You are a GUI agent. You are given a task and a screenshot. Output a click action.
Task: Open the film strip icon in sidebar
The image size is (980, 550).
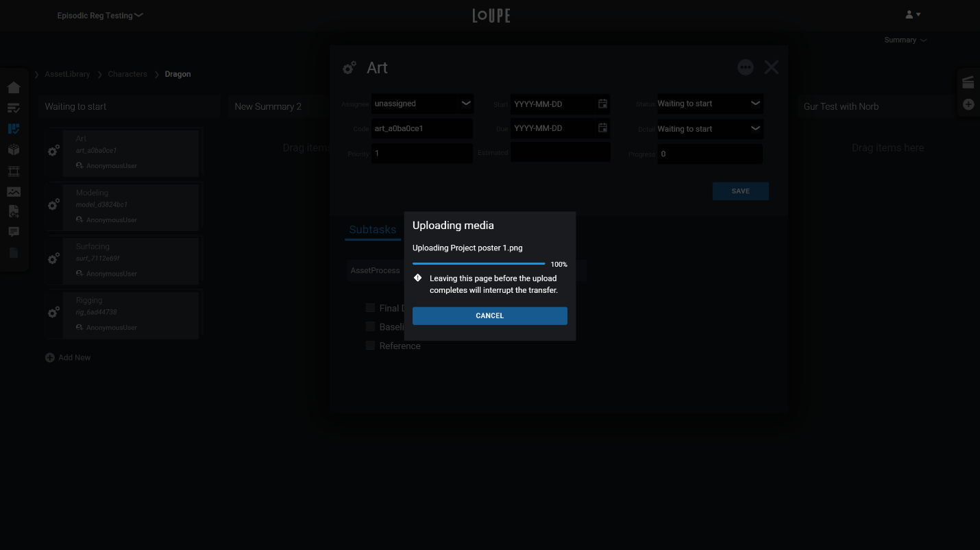[x=14, y=171]
